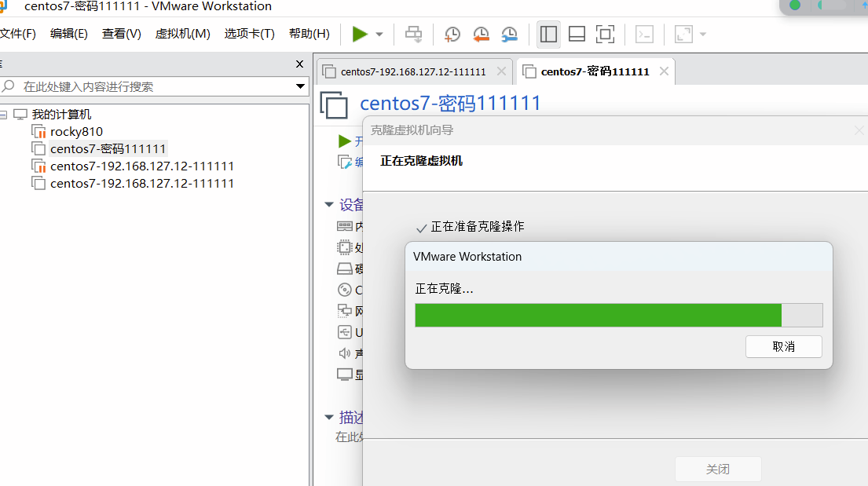This screenshot has width=868, height=486.
Task: Switch to the centos7-192.168.127.12-111111 tab
Action: pyautogui.click(x=413, y=71)
